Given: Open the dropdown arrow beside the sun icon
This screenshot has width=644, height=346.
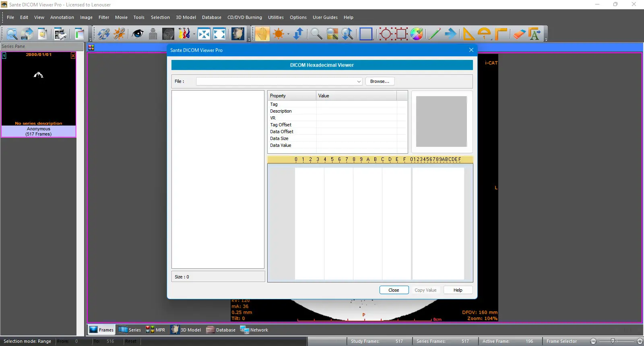Looking at the screenshot, I should point(288,34).
